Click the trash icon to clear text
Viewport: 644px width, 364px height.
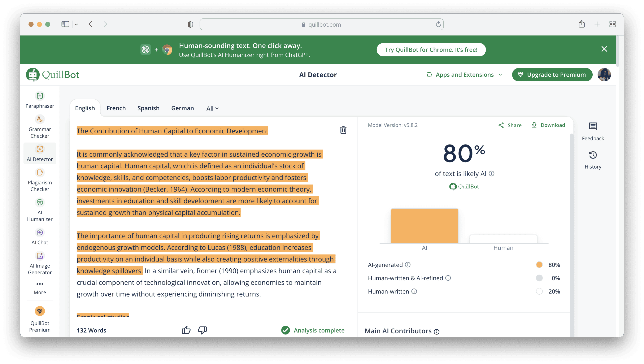[343, 130]
